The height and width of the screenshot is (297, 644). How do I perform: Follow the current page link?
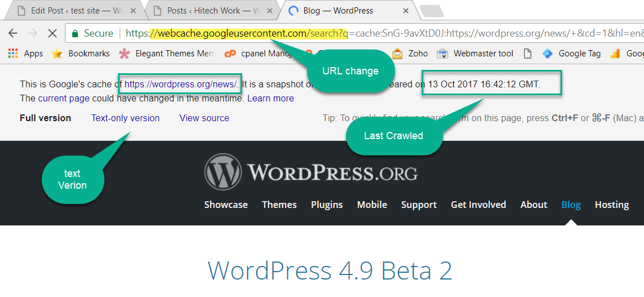click(x=64, y=99)
